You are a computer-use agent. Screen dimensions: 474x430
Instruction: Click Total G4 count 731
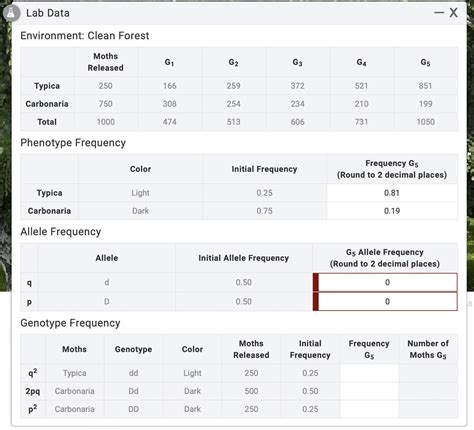[361, 122]
